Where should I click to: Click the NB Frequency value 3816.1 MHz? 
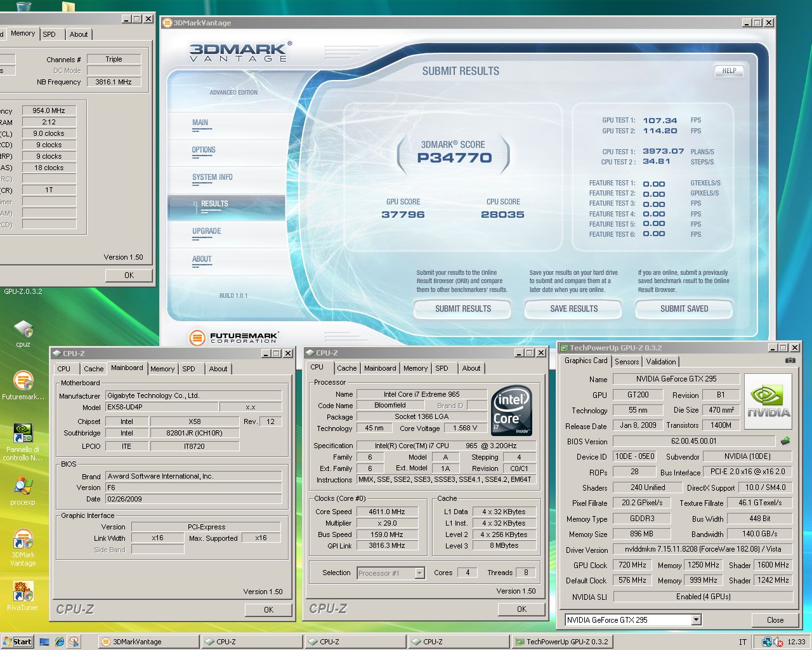114,82
